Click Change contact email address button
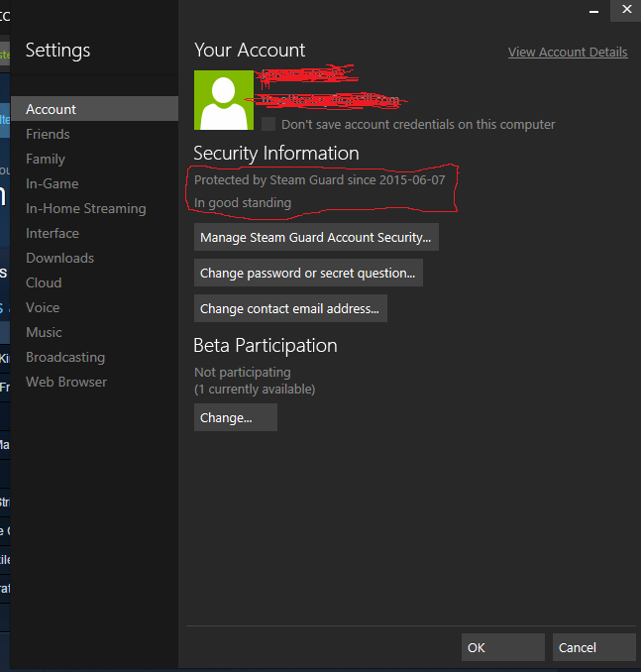The height and width of the screenshot is (672, 641). (290, 308)
